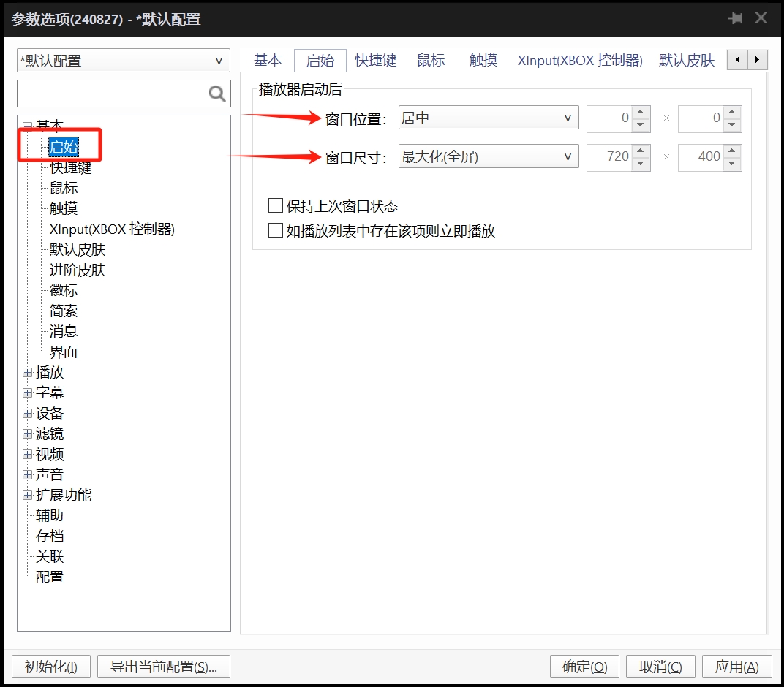Click the window height field showing 400
The height and width of the screenshot is (687, 784).
tap(701, 157)
